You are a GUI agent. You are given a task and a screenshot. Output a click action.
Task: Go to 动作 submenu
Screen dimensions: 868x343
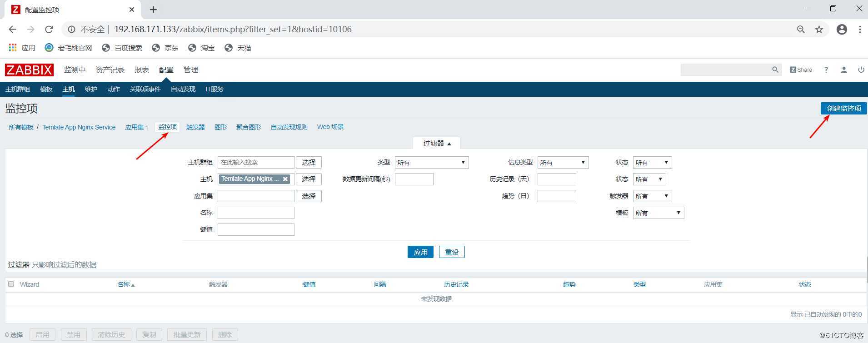(114, 89)
